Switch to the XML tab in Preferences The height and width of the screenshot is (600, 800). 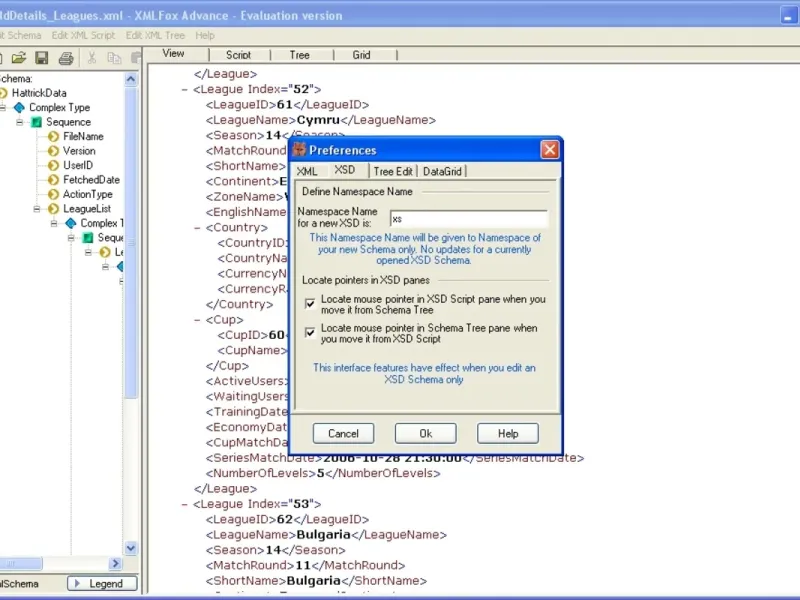tap(307, 171)
